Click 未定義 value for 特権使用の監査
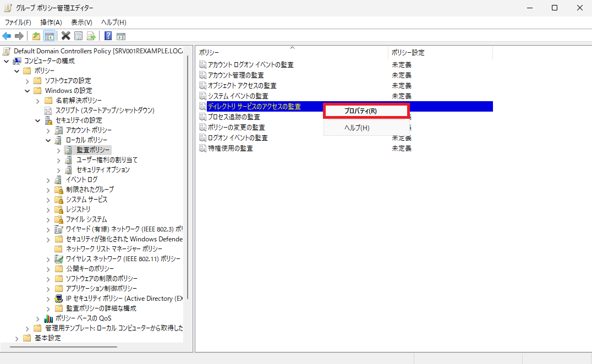 pyautogui.click(x=401, y=148)
